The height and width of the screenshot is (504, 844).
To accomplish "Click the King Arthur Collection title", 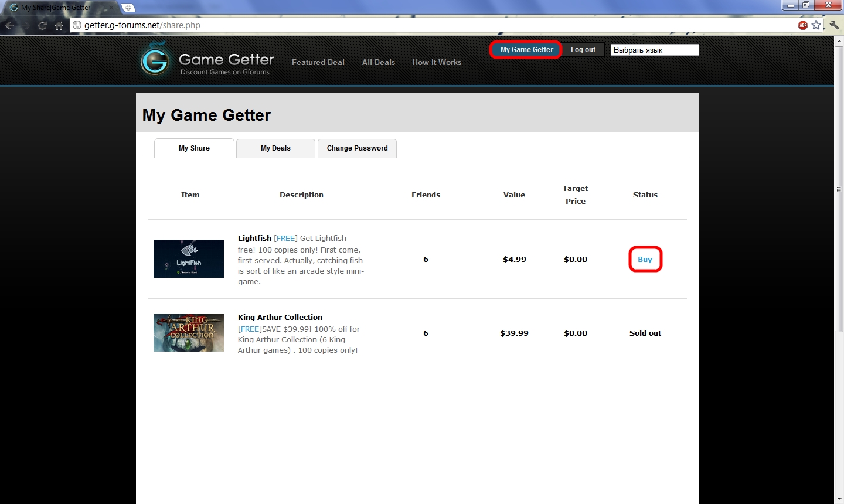I will [x=280, y=317].
